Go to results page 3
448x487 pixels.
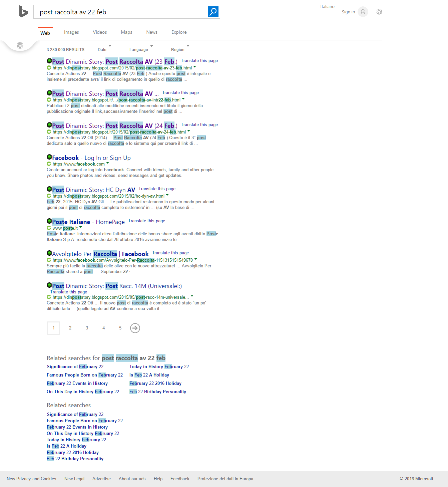pos(87,328)
